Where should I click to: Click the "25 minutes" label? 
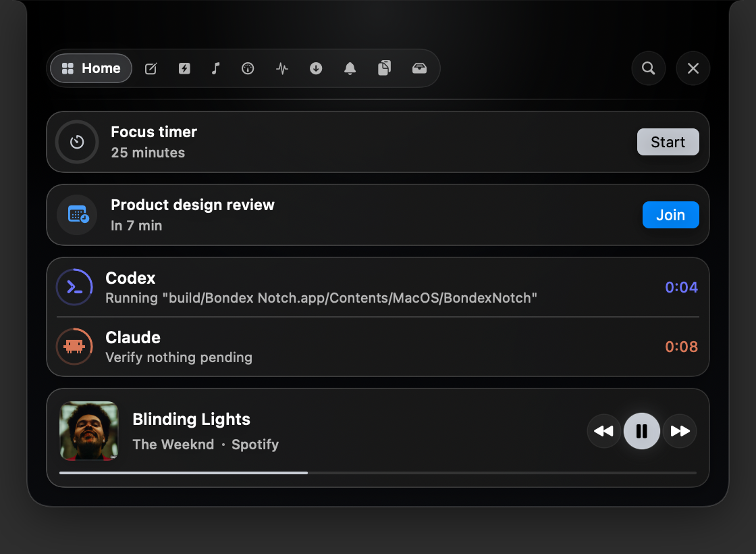coord(148,153)
